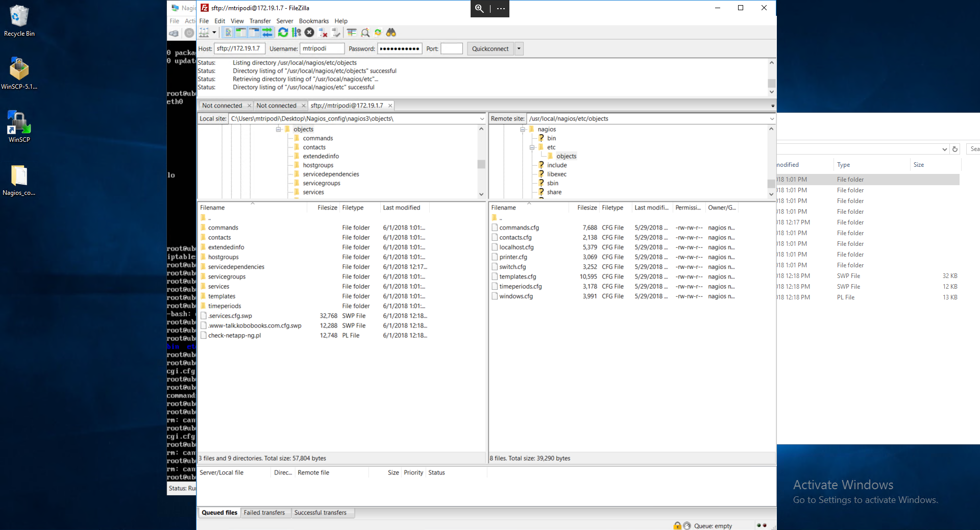The width and height of the screenshot is (980, 530).
Task: Sort local files by Last modified
Action: [x=402, y=208]
